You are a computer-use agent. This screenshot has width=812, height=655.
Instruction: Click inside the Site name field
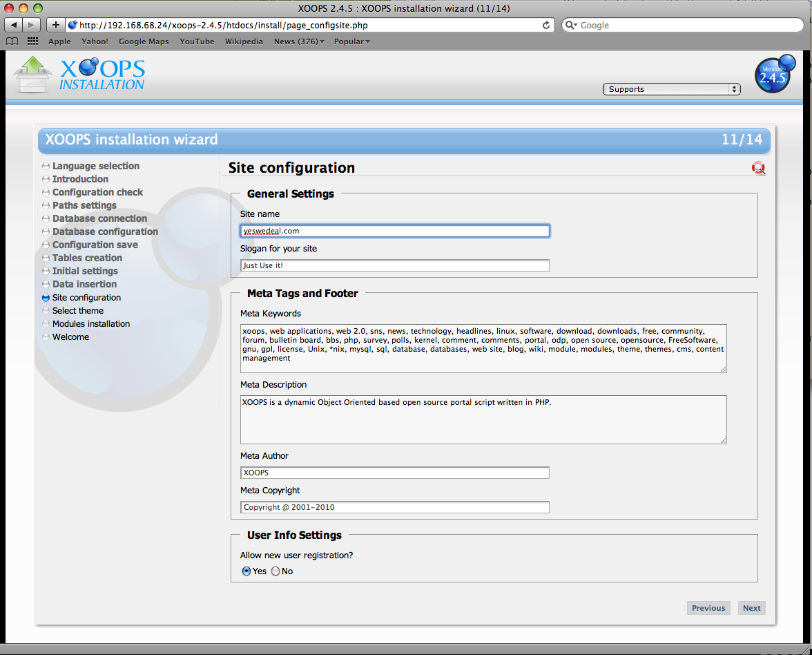pyautogui.click(x=394, y=230)
